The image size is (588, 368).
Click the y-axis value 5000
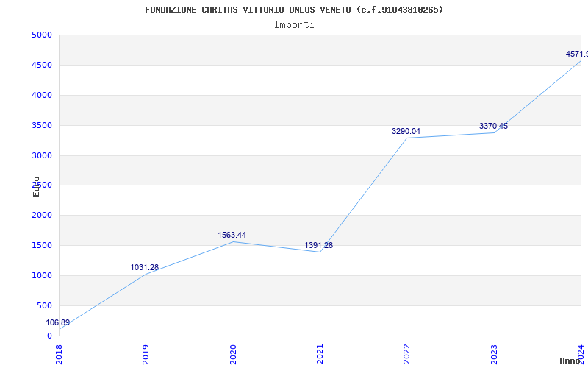[x=42, y=35]
